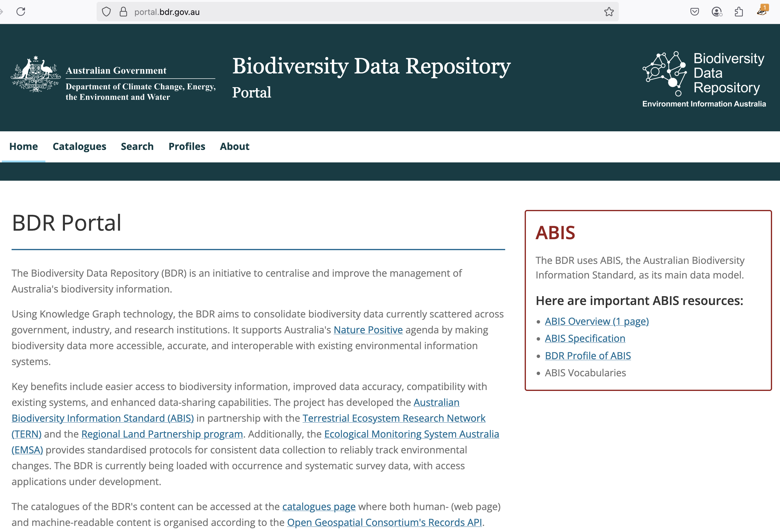
Task: Click the Biodiversity Data Repository header title
Action: [x=371, y=66]
